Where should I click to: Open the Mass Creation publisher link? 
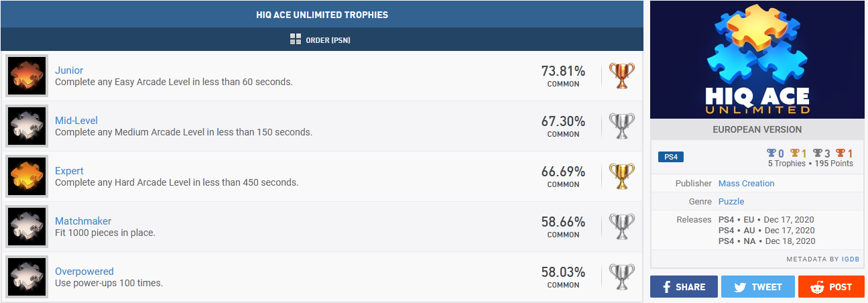pos(746,183)
